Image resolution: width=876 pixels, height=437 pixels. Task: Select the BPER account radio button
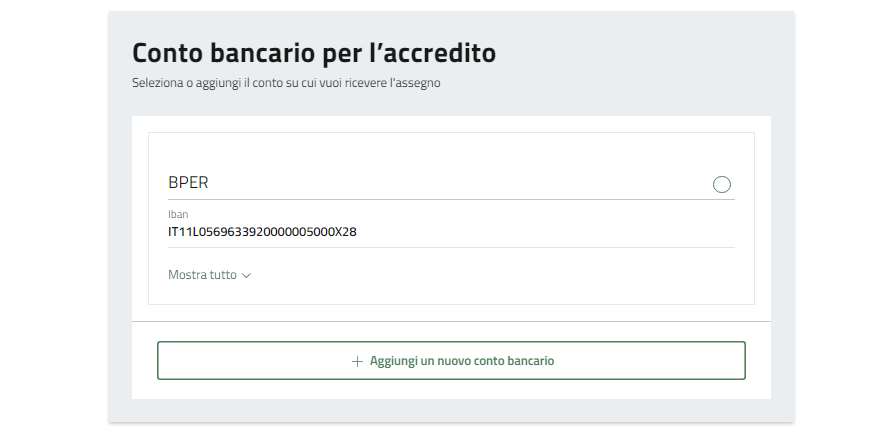(x=721, y=184)
